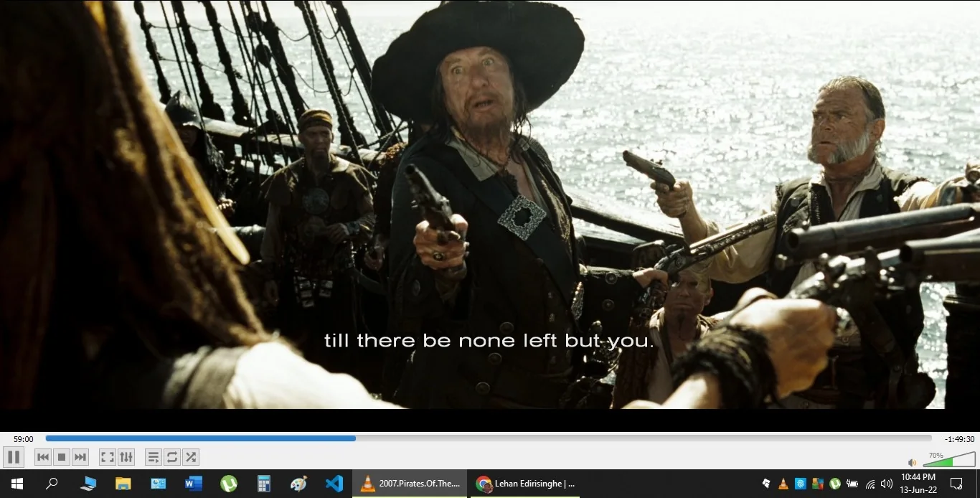
Task: Launch File Explorer from taskbar
Action: 123,484
